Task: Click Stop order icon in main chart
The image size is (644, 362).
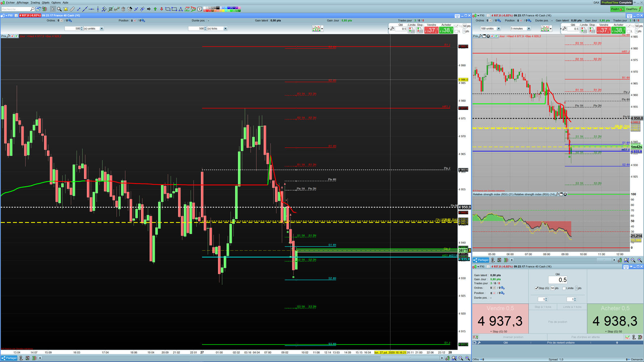Action: (420, 30)
